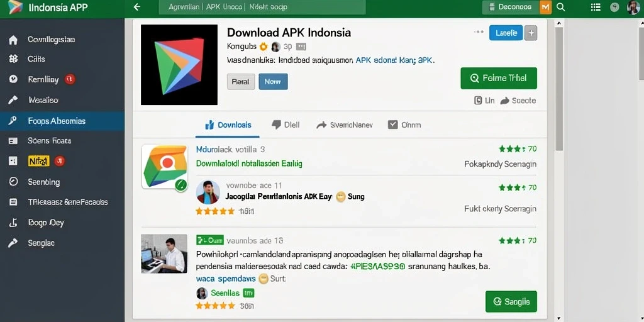
Task: Click the orange M icon in header
Action: [x=545, y=8]
